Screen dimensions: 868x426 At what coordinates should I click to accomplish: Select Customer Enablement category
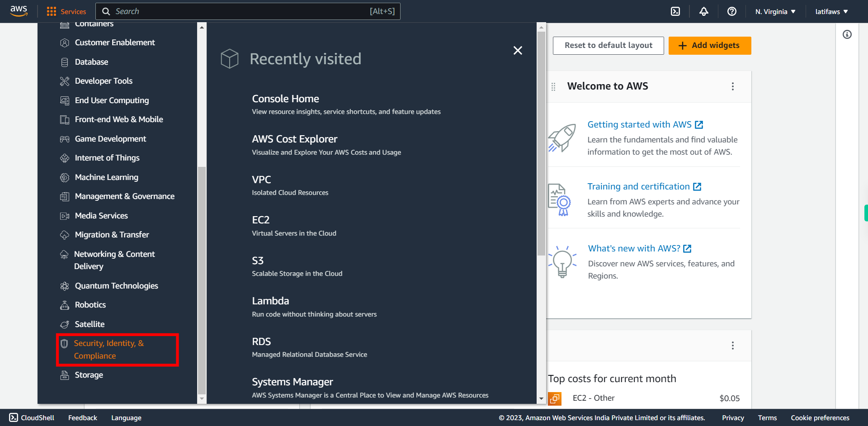[x=115, y=43]
